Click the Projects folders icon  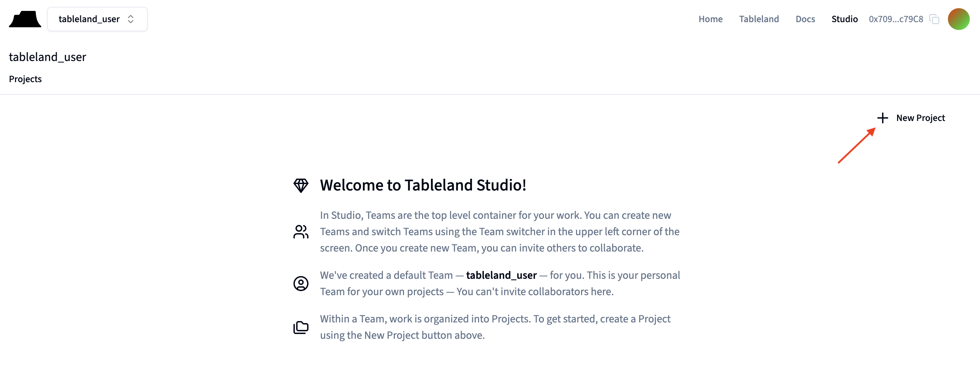(301, 327)
